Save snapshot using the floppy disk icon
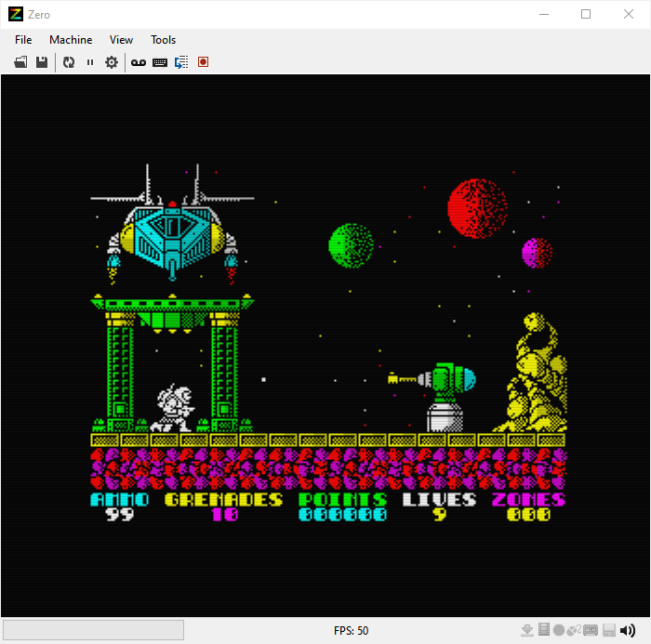 42,62
